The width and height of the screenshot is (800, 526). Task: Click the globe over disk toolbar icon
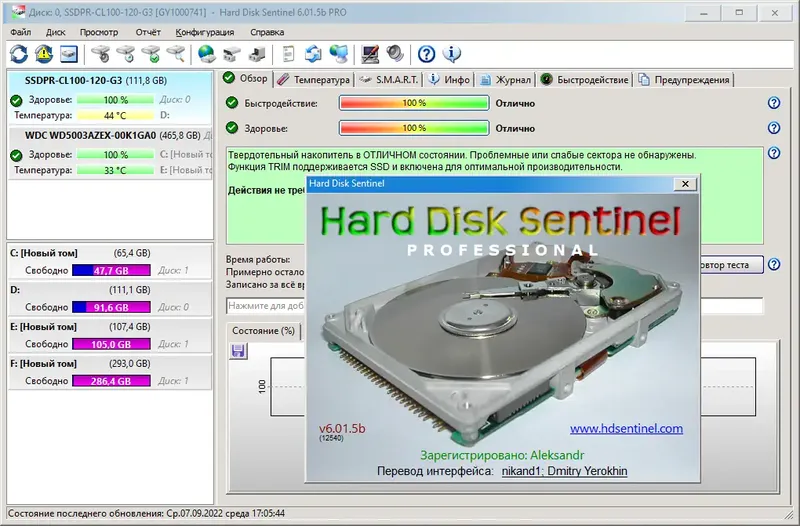pos(207,54)
